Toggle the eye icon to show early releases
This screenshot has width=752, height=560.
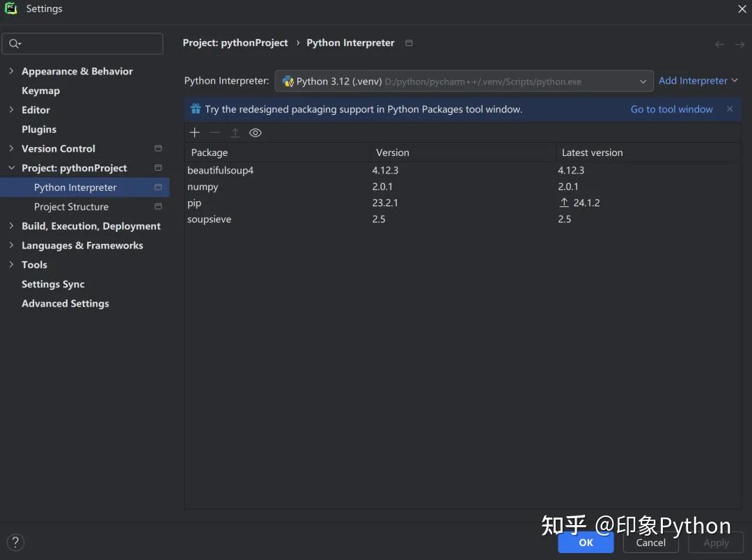pos(255,132)
